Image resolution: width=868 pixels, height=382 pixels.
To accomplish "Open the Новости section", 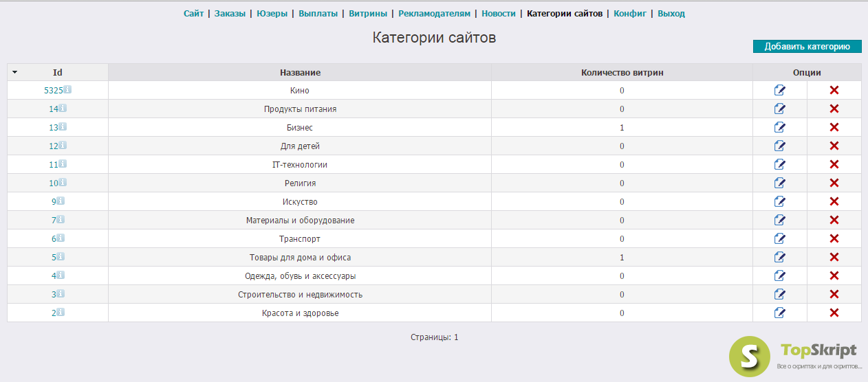I will [499, 13].
